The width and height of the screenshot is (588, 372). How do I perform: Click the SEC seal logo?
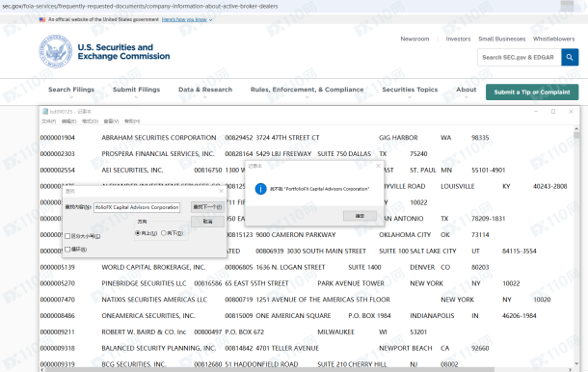click(56, 51)
